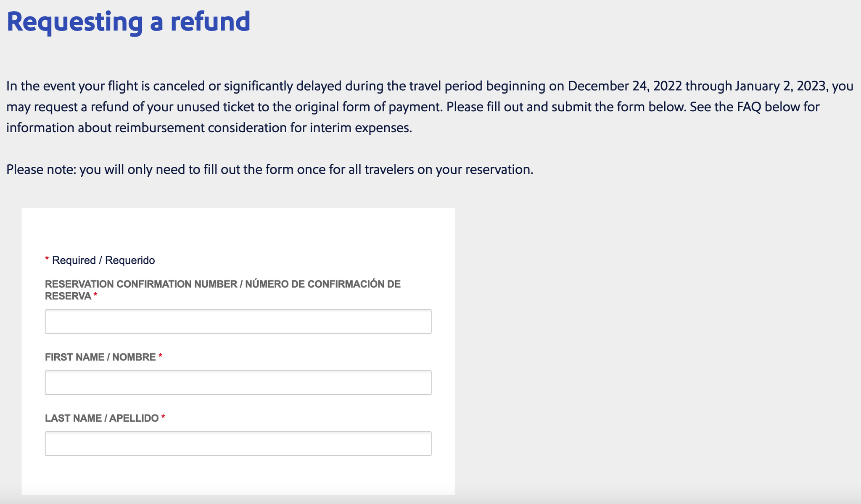
Task: Click the red asterisk next to FIRST NAME
Action: coord(161,357)
